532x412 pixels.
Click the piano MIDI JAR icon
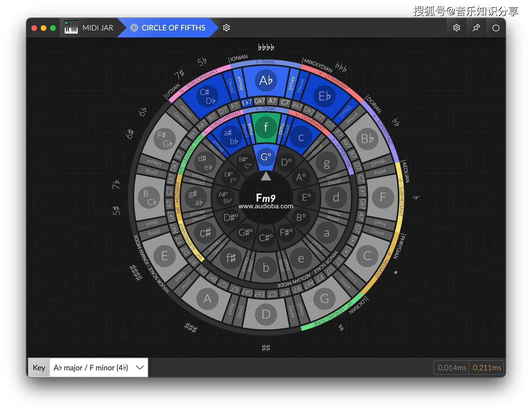point(71,28)
